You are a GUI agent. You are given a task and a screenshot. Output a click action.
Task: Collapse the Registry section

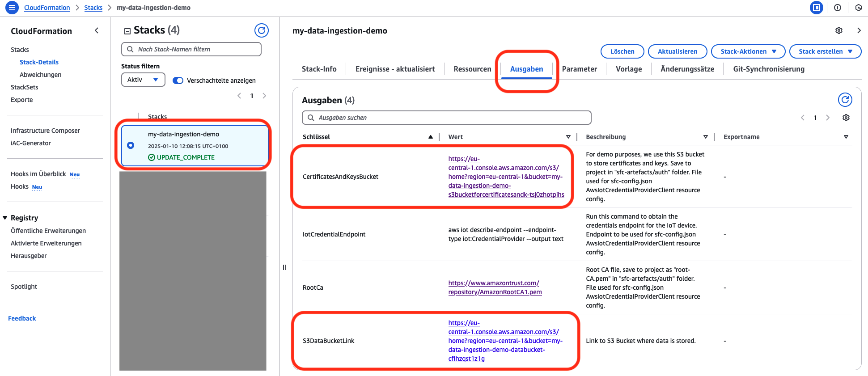pos(5,218)
